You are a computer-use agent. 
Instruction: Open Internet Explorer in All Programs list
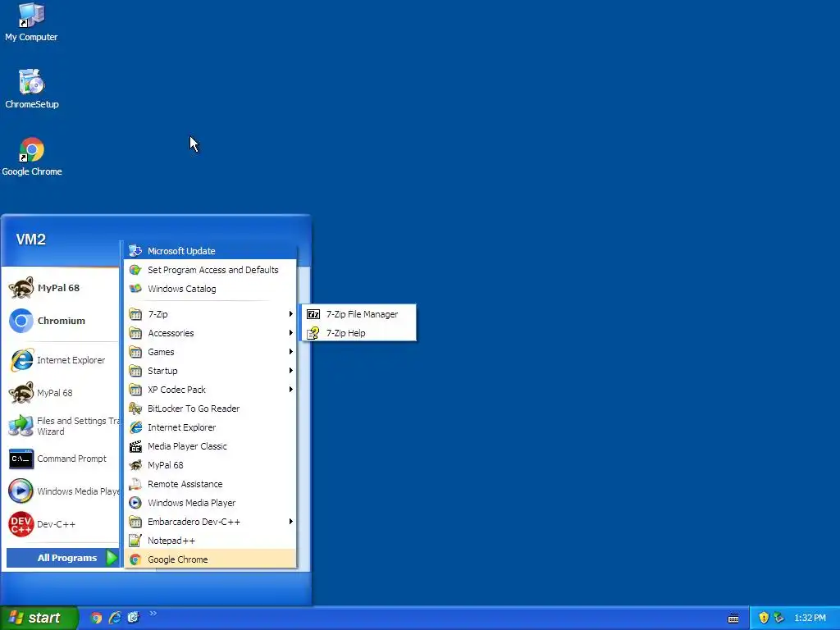pos(210,427)
